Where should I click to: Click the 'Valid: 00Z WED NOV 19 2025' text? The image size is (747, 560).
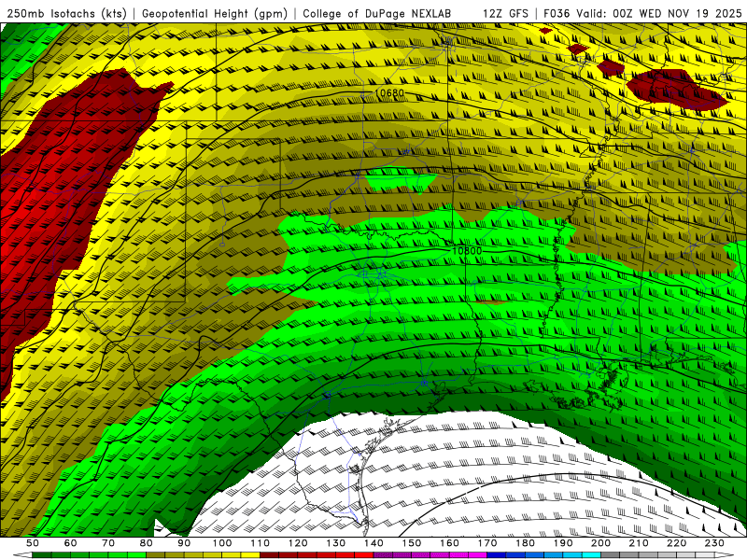point(659,14)
